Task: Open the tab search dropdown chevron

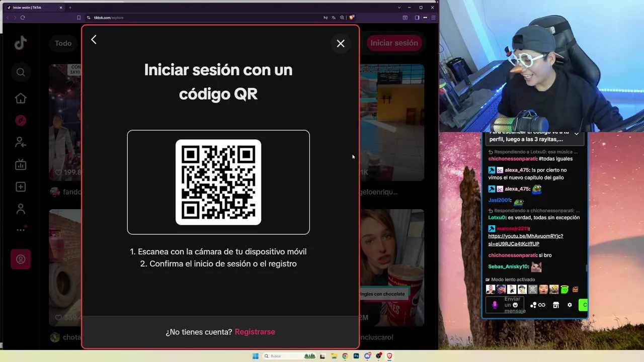Action: pos(399,8)
